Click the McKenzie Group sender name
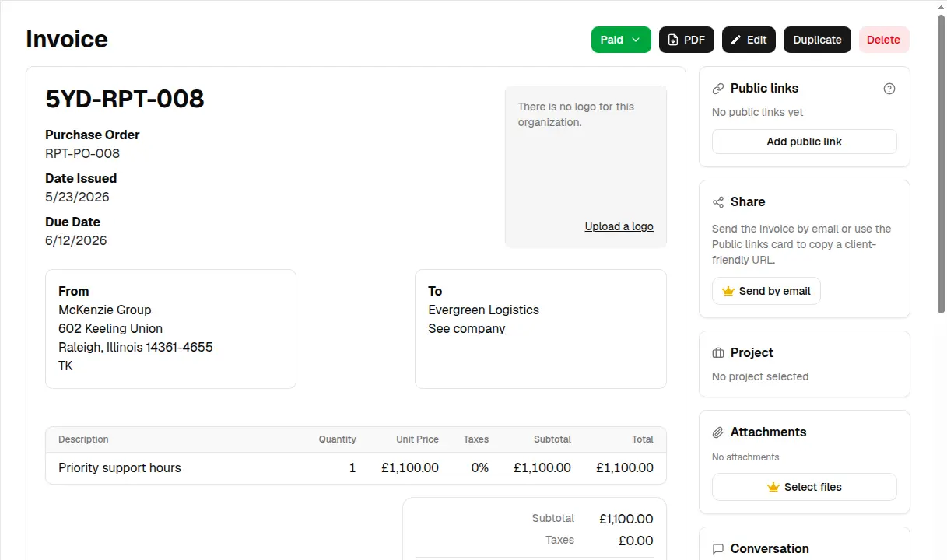947x560 pixels. pyautogui.click(x=105, y=310)
